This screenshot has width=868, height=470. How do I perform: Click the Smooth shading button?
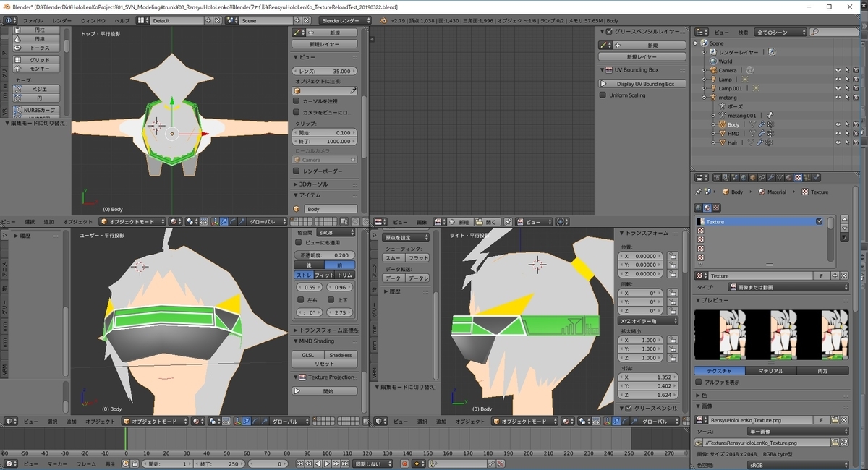(393, 257)
